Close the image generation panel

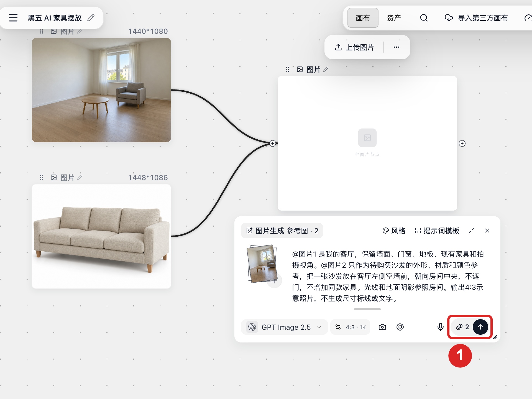pos(487,231)
